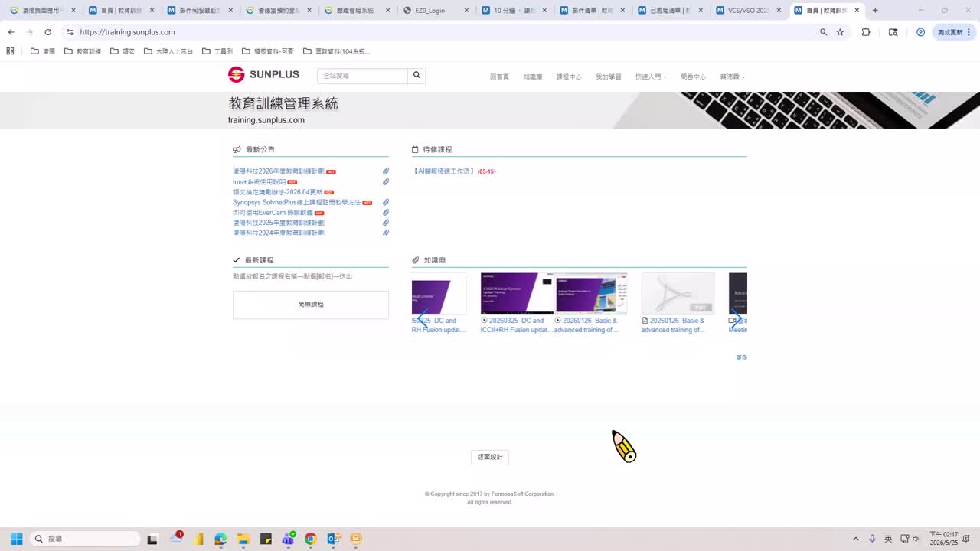Reload the page in Chrome
Viewport: 980px width, 551px height.
tap(47, 32)
